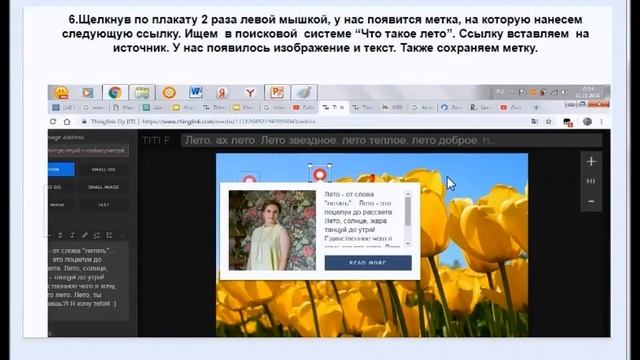Open the orange circular taskbar icon
The height and width of the screenshot is (360, 640).
point(169,93)
